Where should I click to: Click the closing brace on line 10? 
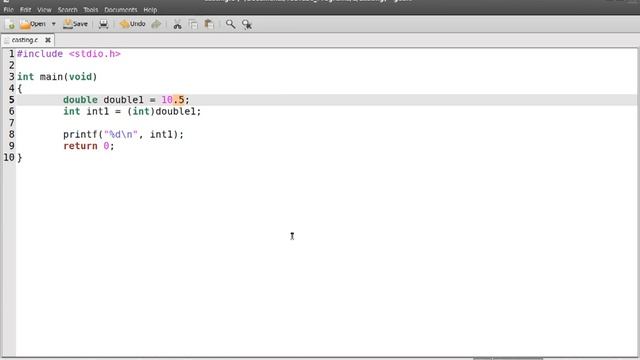pyautogui.click(x=20, y=158)
